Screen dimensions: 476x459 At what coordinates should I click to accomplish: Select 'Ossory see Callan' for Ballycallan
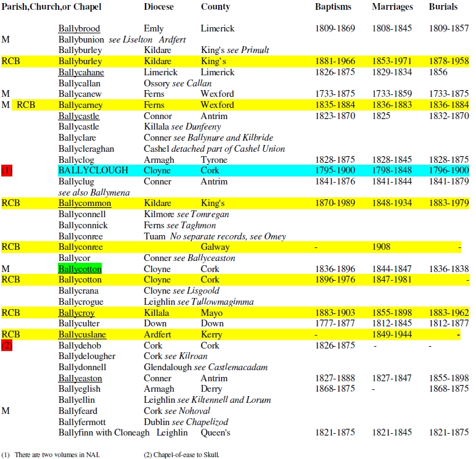pos(178,83)
